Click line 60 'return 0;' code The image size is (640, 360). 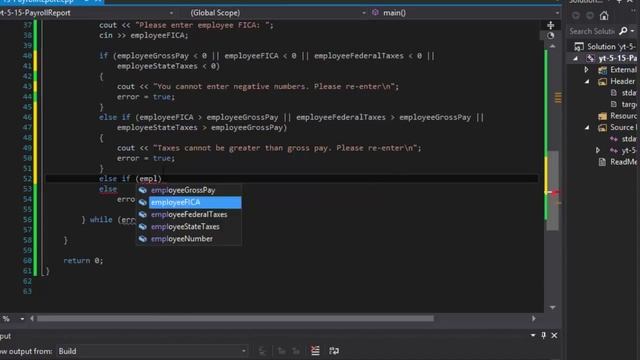83,260
